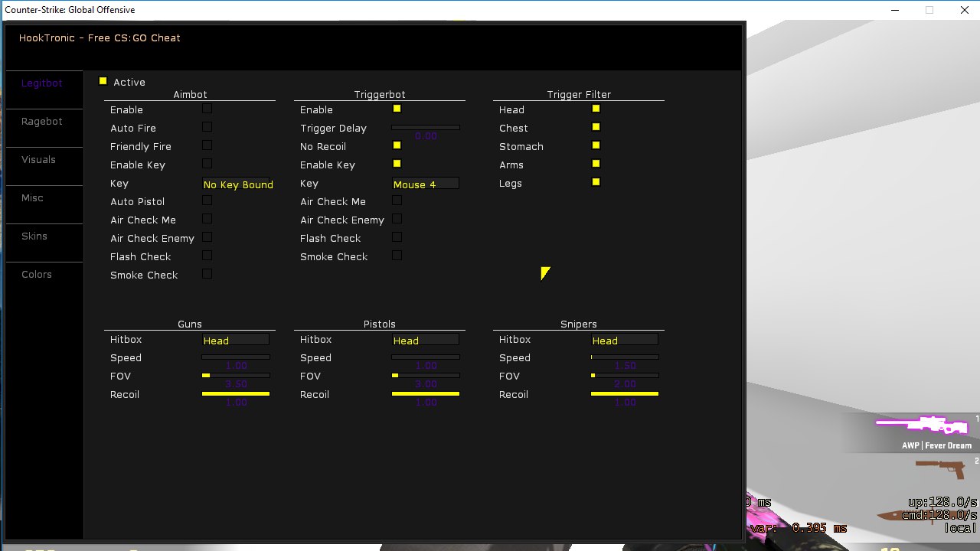The height and width of the screenshot is (551, 980).
Task: Untick the Trigger Filter Legs checkbox
Action: 596,182
